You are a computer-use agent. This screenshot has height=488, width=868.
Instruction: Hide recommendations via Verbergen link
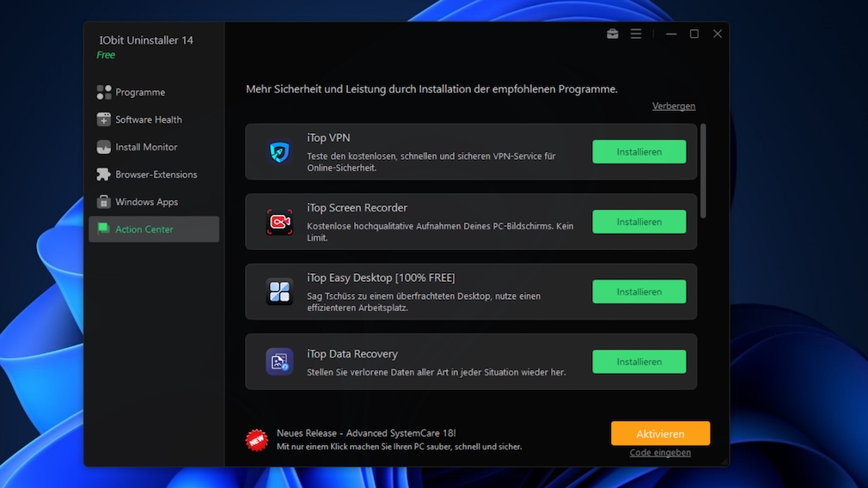click(674, 107)
